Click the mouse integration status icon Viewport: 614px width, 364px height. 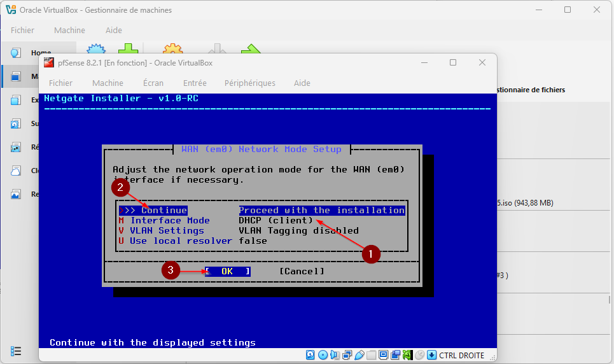pyautogui.click(x=420, y=355)
